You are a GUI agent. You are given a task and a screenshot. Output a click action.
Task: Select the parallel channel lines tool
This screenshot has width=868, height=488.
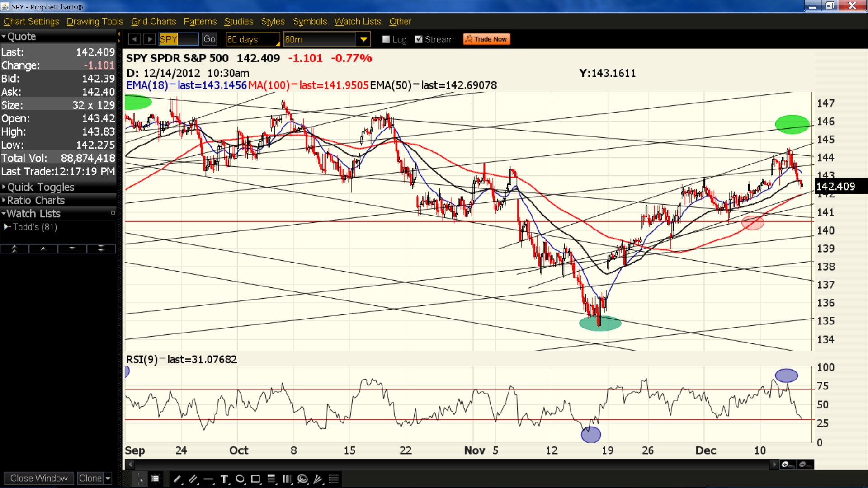click(193, 479)
